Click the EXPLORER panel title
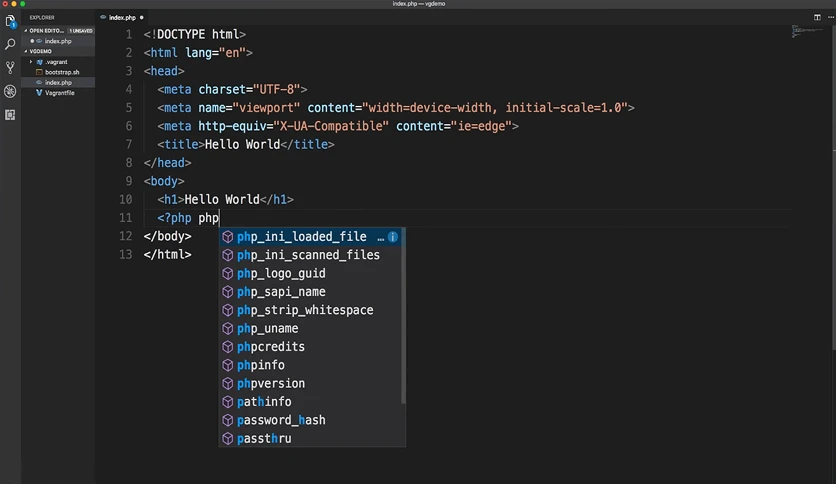This screenshot has height=484, width=836. (x=42, y=18)
